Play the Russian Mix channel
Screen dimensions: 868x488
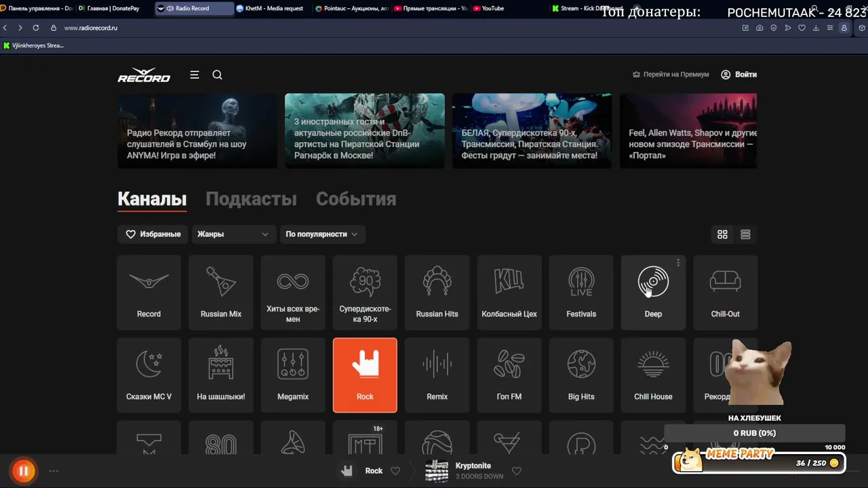coord(221,292)
